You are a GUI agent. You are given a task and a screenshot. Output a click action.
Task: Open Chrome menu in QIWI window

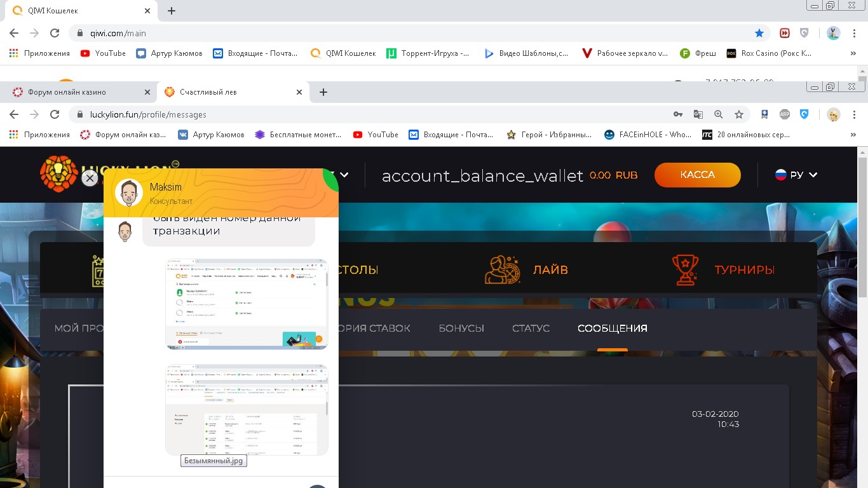(855, 33)
